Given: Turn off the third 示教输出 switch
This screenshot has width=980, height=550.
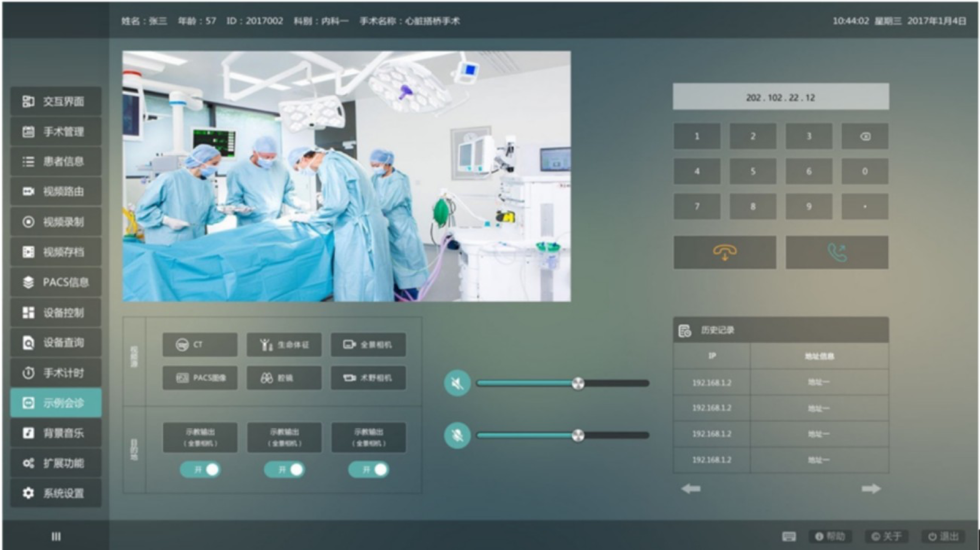Looking at the screenshot, I should (x=369, y=469).
